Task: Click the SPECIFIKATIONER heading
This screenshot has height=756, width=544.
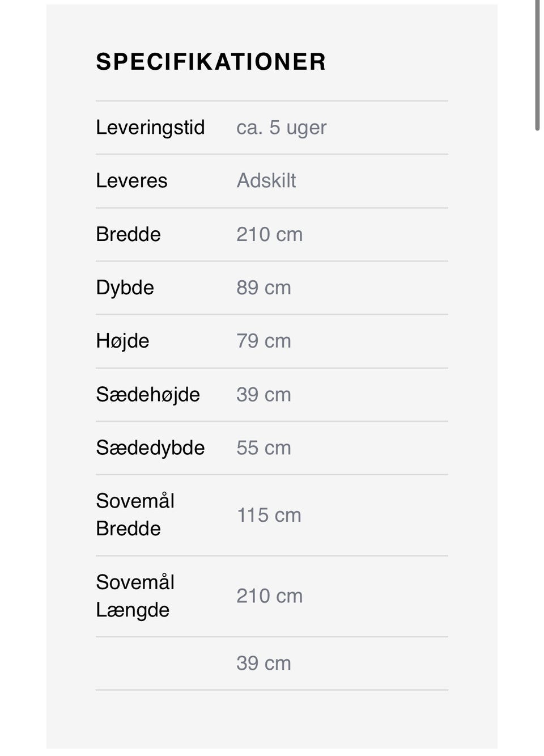Action: pos(211,62)
